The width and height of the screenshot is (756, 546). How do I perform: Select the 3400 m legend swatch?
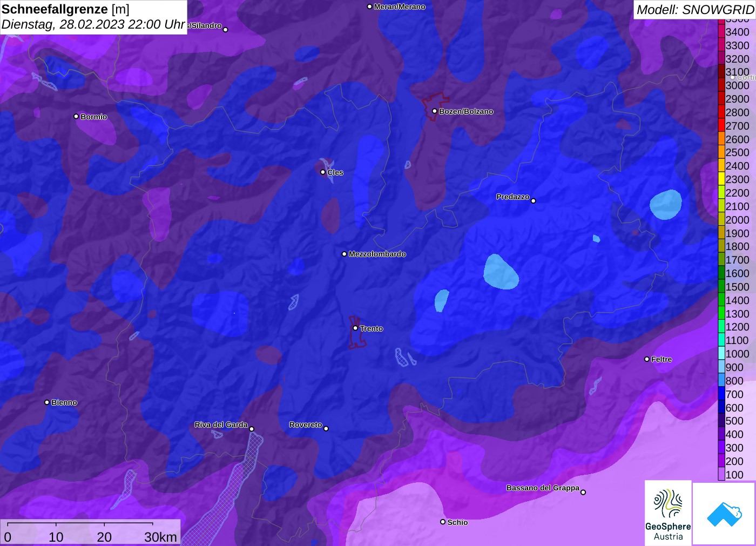tap(721, 32)
